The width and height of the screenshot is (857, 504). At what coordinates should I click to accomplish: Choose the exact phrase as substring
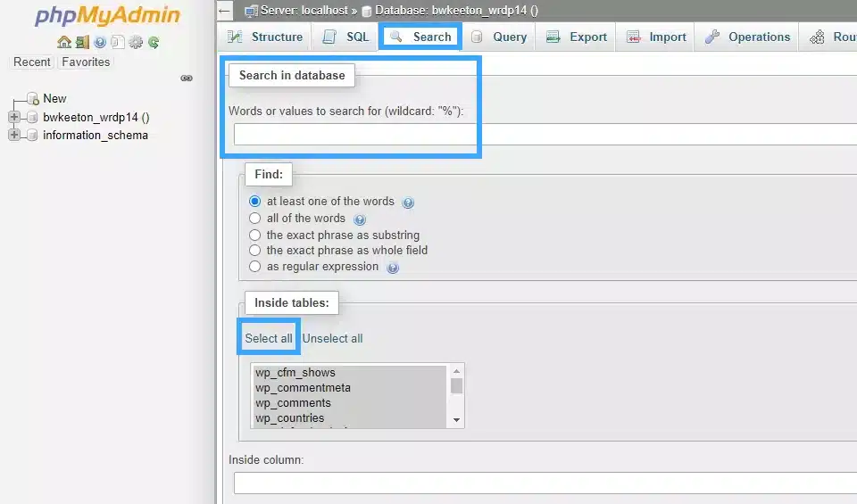point(254,235)
